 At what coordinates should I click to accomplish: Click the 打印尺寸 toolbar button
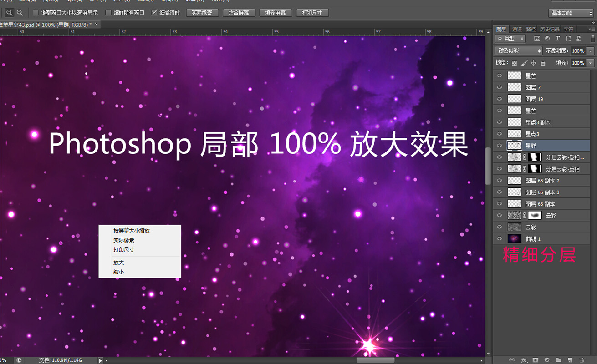click(312, 13)
